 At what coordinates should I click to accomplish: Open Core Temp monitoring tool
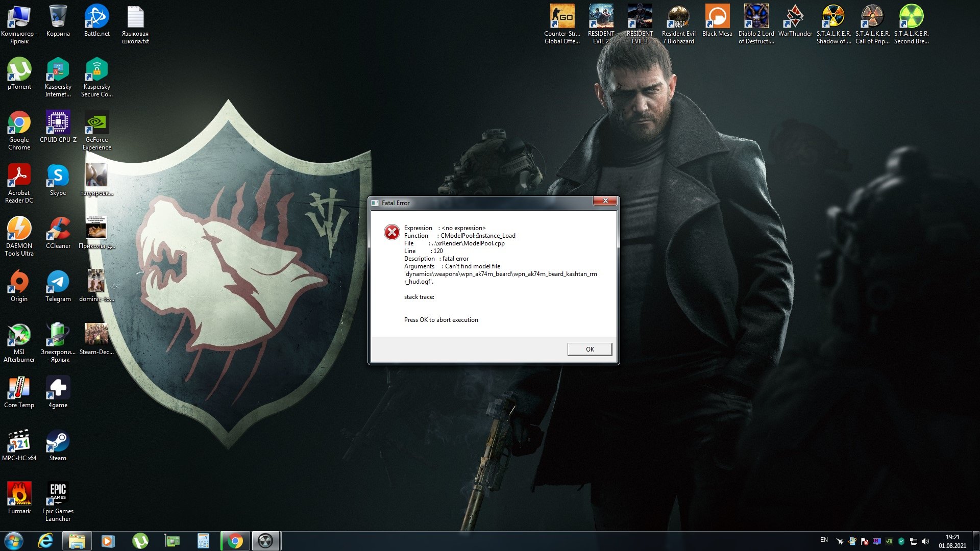click(x=19, y=390)
